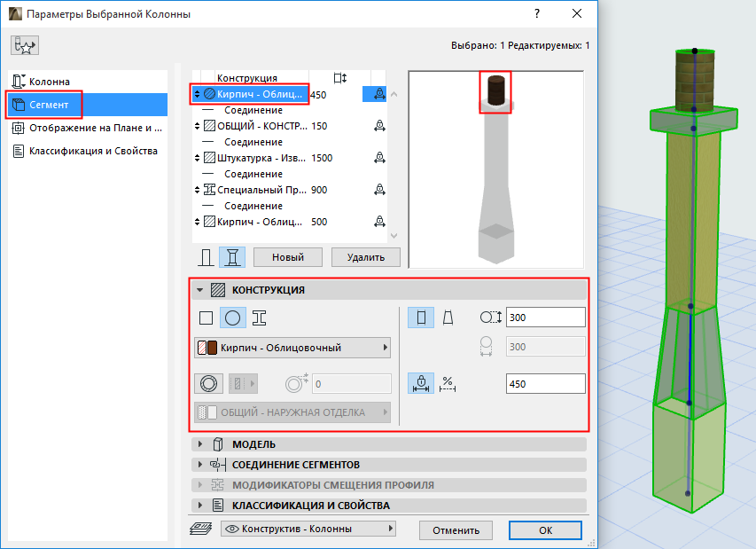The image size is (756, 549).
Task: Toggle the width lock icon near 450 field
Action: [x=420, y=381]
